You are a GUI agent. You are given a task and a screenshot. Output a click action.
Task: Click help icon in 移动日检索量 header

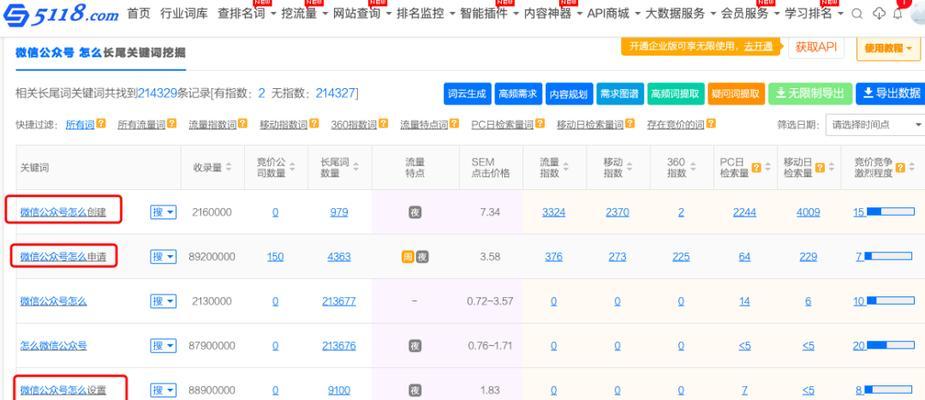(820, 168)
